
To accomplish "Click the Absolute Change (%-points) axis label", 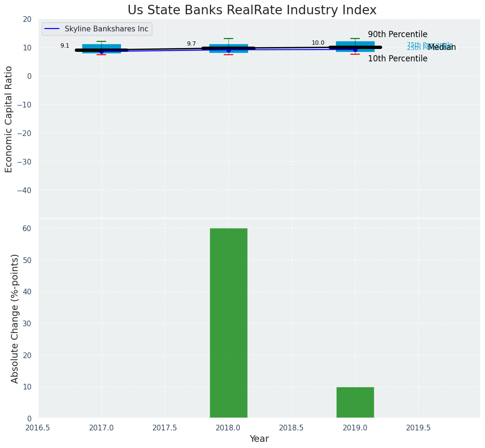I will pyautogui.click(x=15, y=318).
